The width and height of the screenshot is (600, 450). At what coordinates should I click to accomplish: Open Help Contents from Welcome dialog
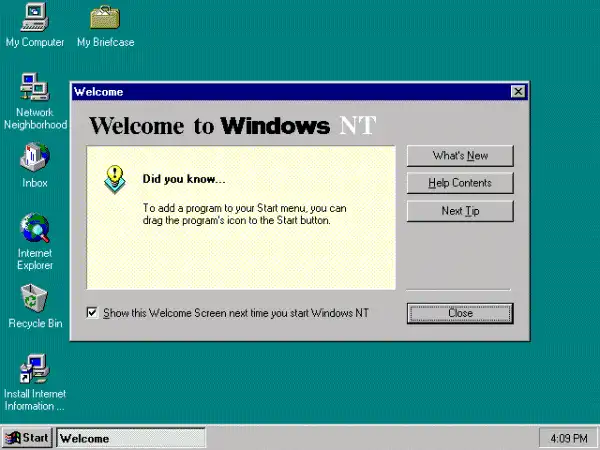459,183
